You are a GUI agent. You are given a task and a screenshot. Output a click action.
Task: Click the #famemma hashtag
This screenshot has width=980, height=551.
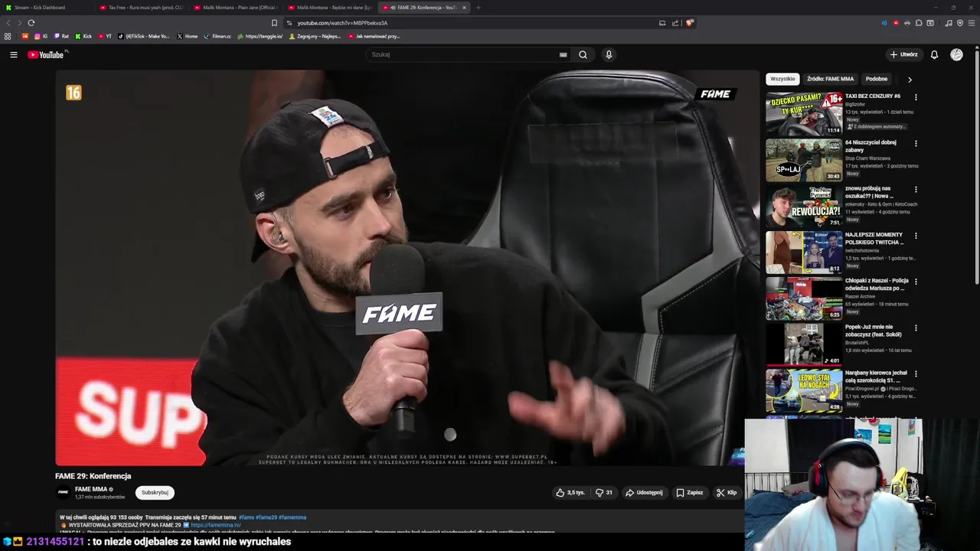[292, 517]
